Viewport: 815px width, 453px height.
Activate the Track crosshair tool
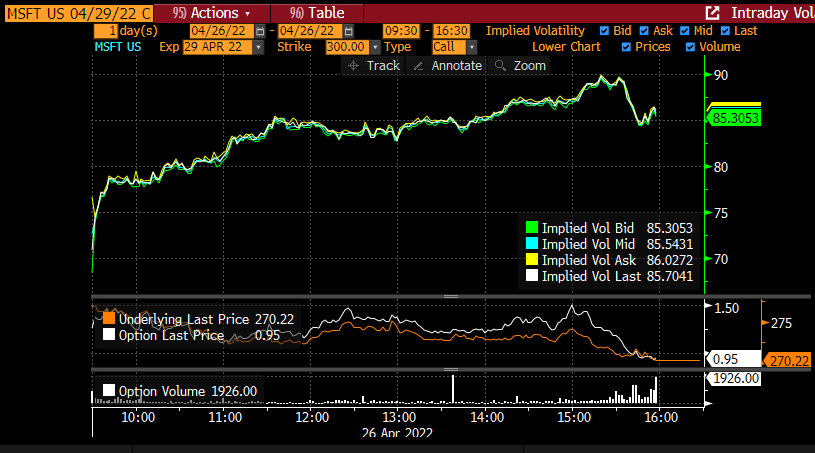click(x=374, y=66)
